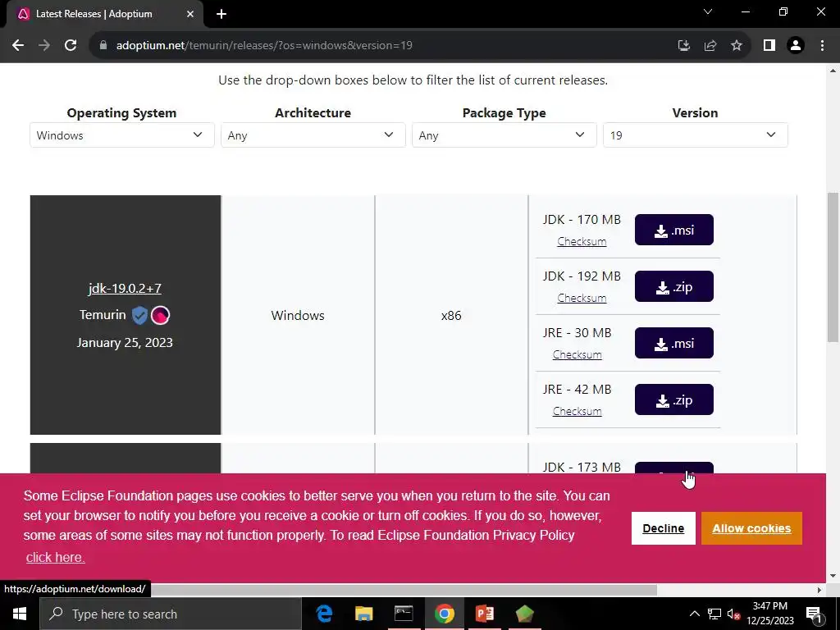Click the 'Windows' cell in release row
The width and height of the screenshot is (840, 630).
[298, 315]
